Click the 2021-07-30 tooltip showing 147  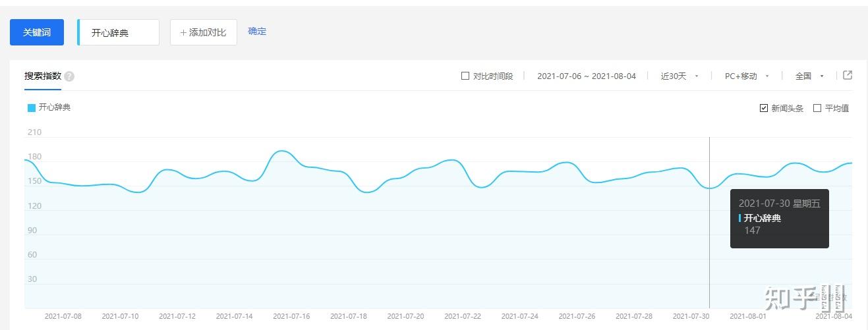[780, 219]
